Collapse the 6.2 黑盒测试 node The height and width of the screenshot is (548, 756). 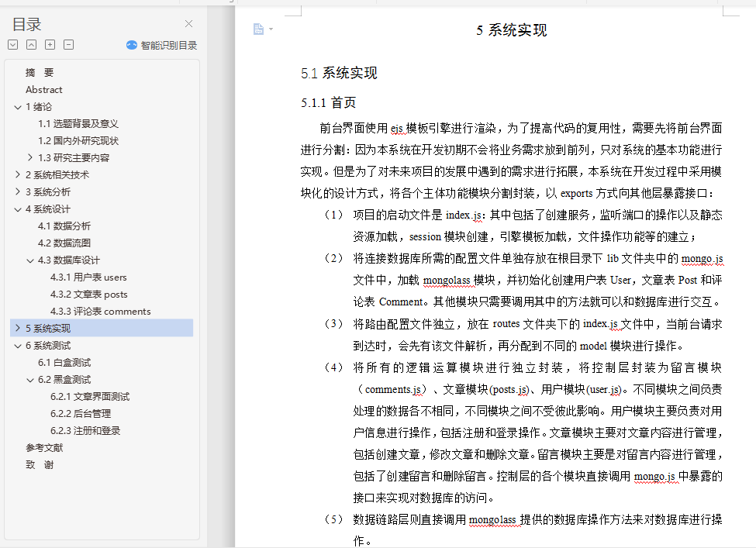30,380
